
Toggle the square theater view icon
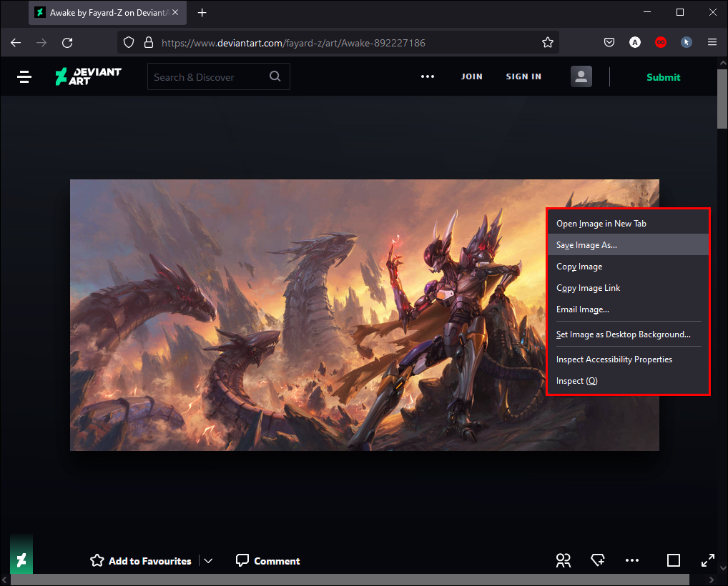[673, 560]
